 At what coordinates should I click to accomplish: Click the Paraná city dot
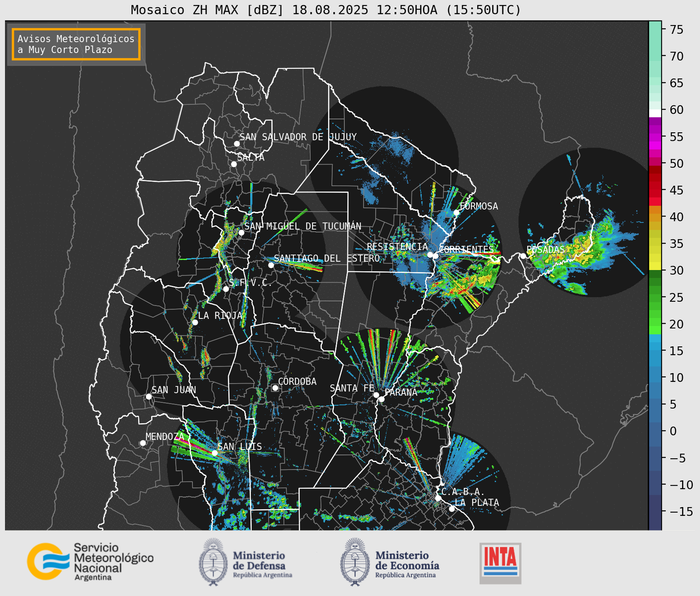coord(382,399)
